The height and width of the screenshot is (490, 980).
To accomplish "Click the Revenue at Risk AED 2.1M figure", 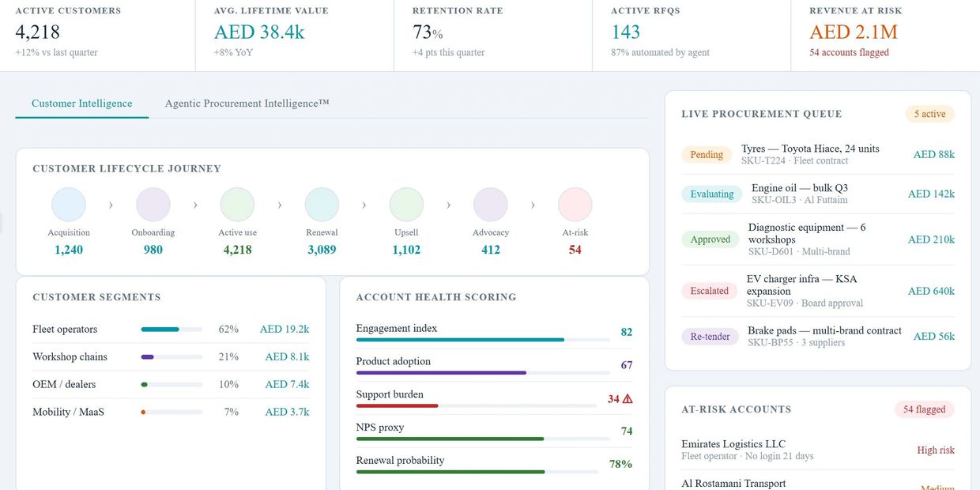I will click(854, 32).
